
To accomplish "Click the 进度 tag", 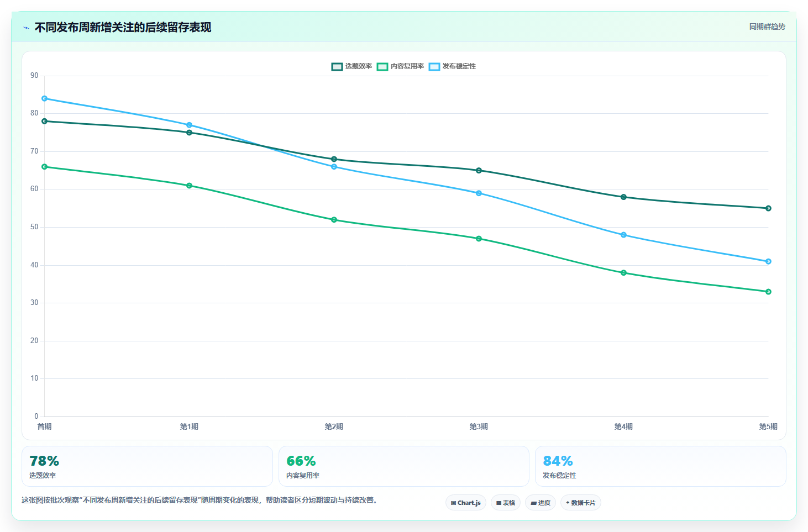I will pyautogui.click(x=541, y=503).
